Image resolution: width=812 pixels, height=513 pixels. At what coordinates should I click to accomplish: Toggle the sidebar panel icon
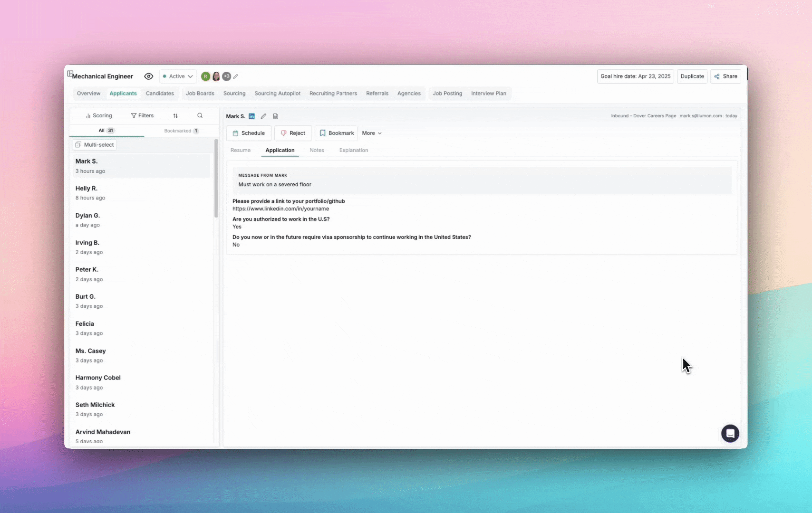(70, 74)
